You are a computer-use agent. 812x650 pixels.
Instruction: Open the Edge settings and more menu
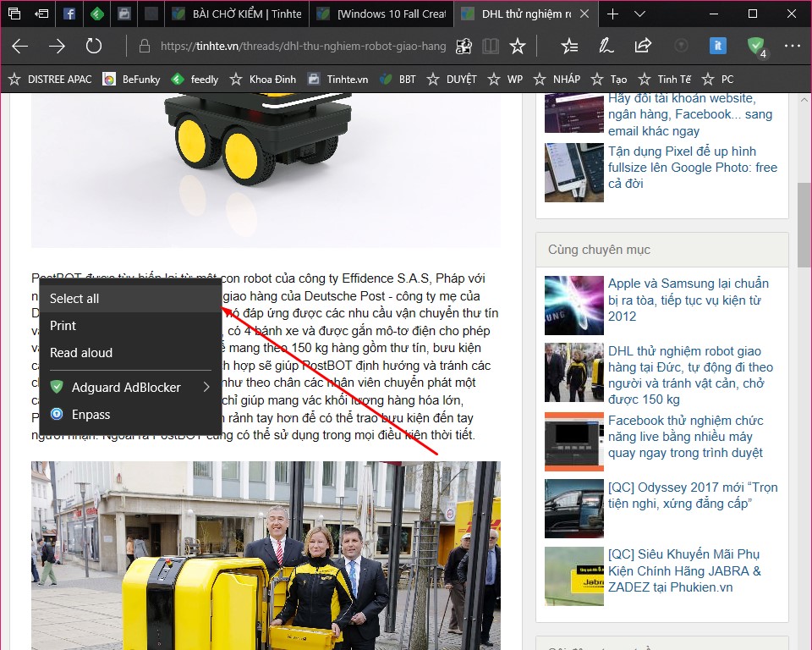(x=793, y=47)
